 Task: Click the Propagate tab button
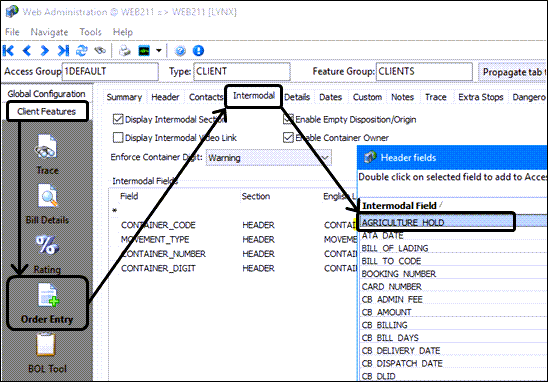coord(512,72)
